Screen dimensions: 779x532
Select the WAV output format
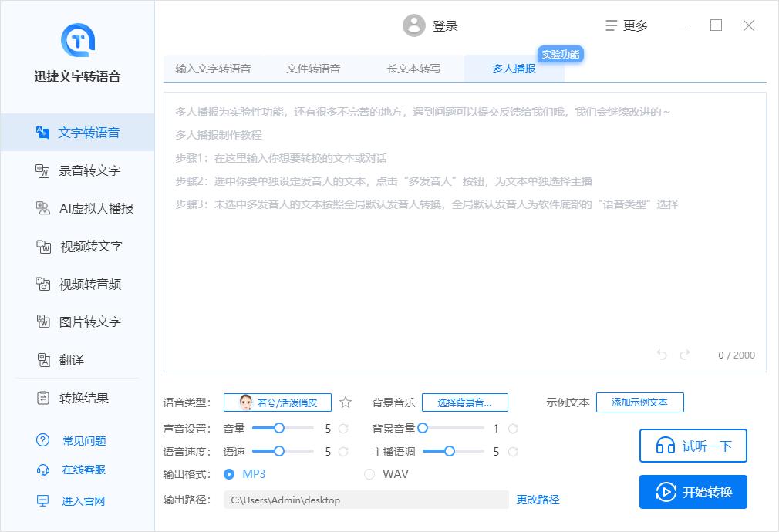tap(370, 473)
